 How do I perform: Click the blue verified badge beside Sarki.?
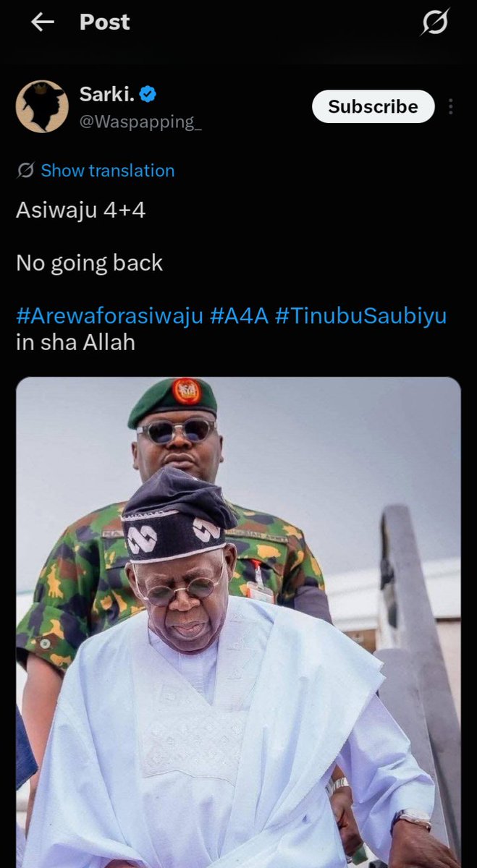(149, 93)
